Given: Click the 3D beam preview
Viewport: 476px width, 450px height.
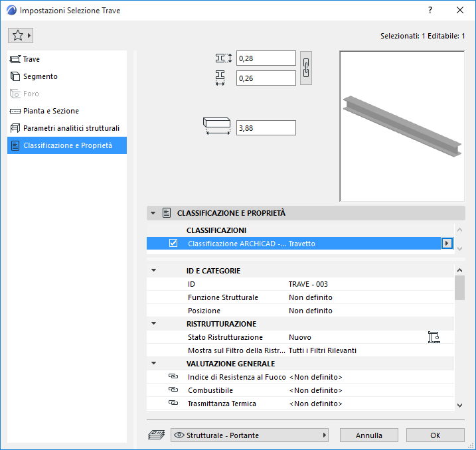Looking at the screenshot, I should pos(402,126).
